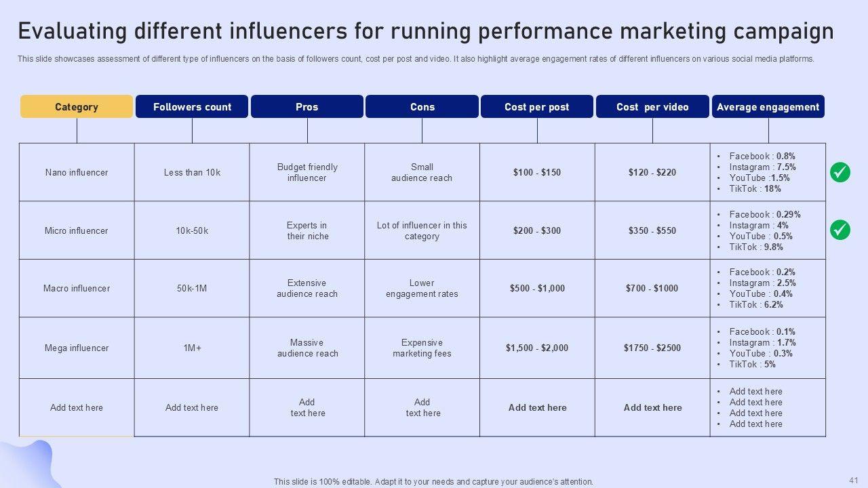Select the Expensive marketing fees cell
The height and width of the screenshot is (488, 868).
(x=422, y=348)
